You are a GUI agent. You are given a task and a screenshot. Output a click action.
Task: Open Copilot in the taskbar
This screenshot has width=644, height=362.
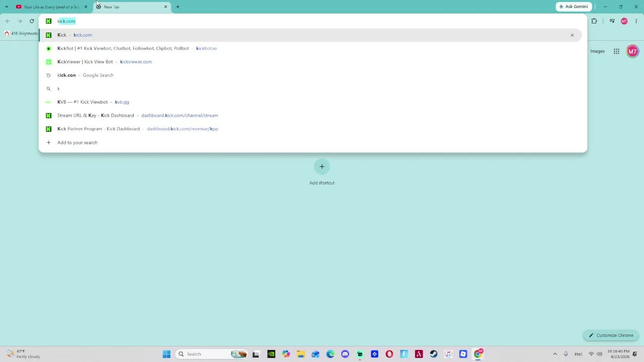(x=286, y=354)
